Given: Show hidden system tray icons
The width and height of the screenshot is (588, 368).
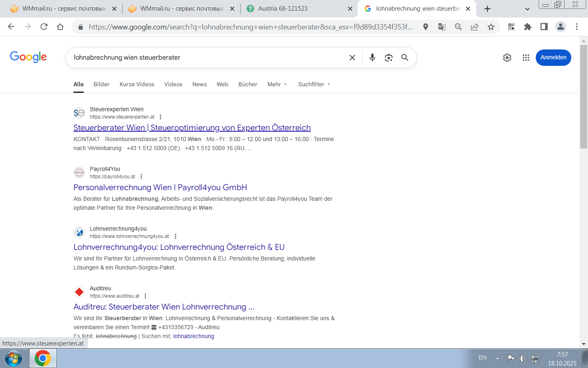Looking at the screenshot, I should [x=497, y=359].
